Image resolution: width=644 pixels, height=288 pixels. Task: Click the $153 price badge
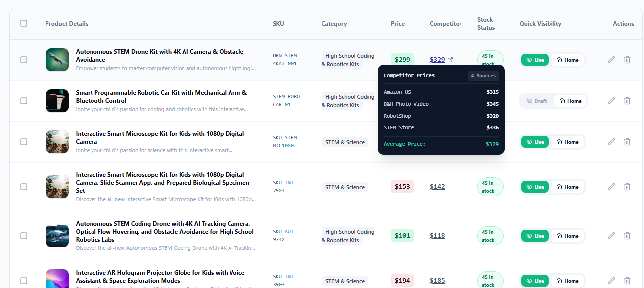[x=402, y=187]
